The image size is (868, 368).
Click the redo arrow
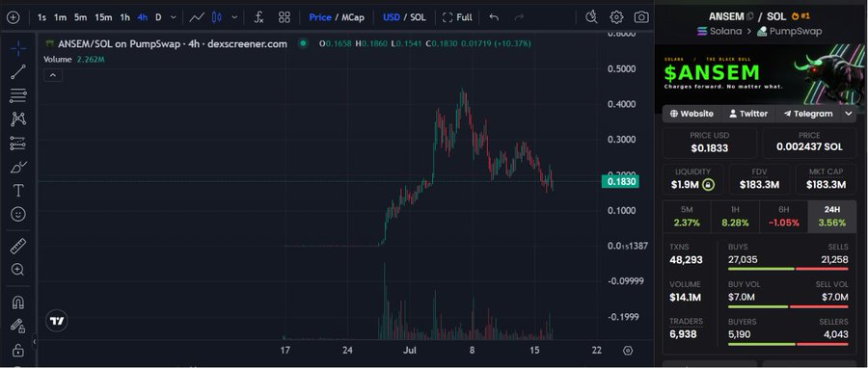519,17
